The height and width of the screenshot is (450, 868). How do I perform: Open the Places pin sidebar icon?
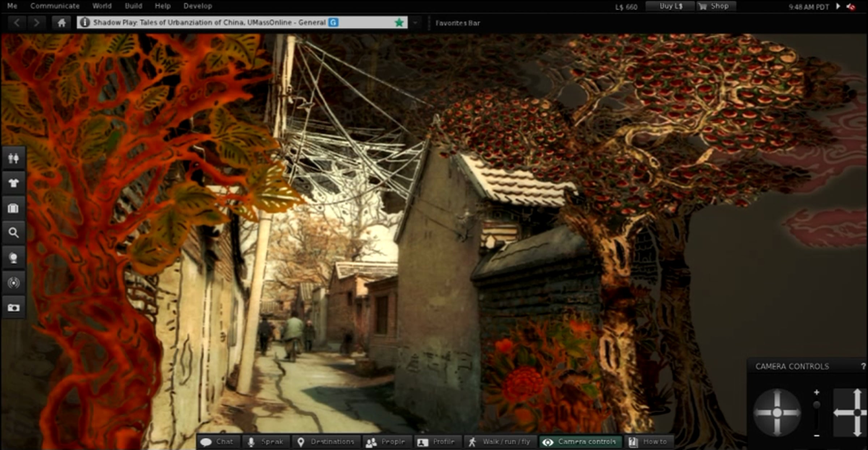tap(14, 258)
